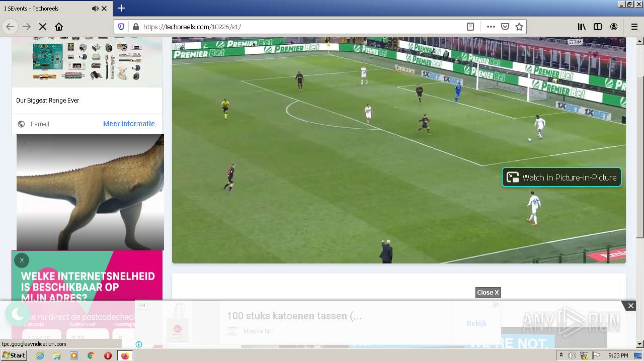Click the Farnell advertiser name
The width and height of the screenshot is (644, 362).
pyautogui.click(x=40, y=124)
